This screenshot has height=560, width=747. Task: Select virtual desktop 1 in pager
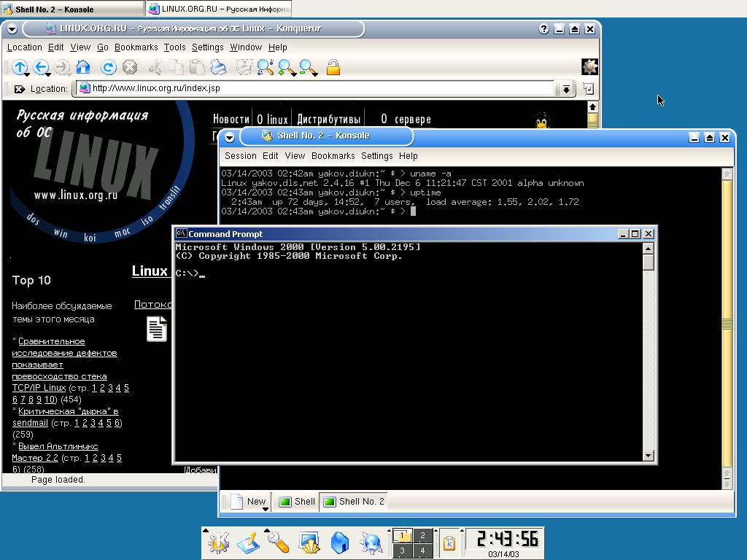pos(402,535)
